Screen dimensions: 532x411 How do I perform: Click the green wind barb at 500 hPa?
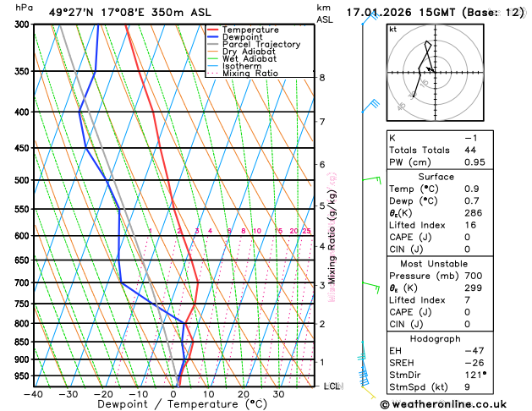point(372,179)
